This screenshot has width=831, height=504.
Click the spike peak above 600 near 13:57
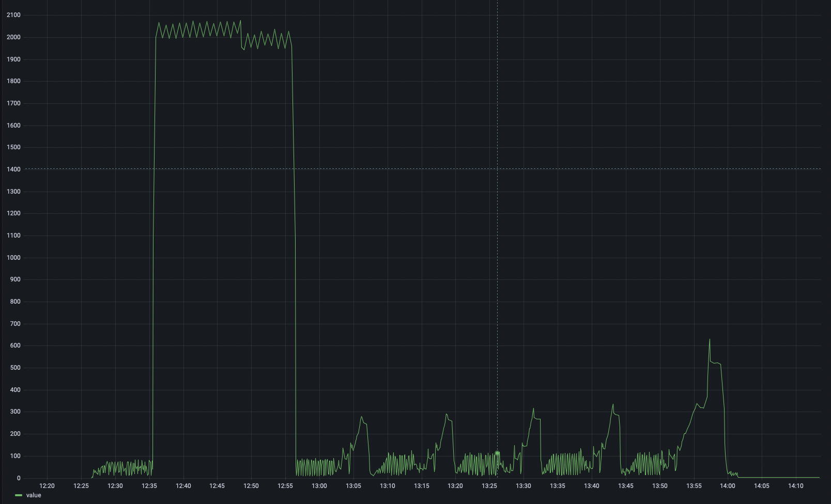710,340
